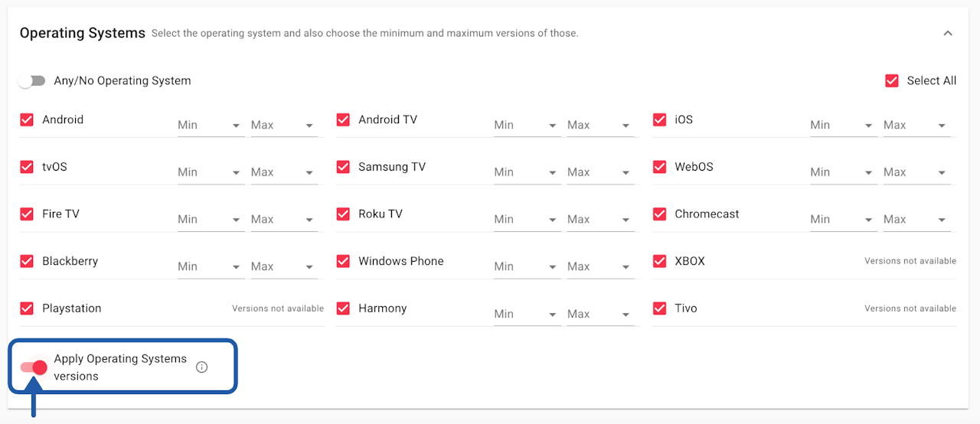Uncheck the Chromecast checkbox
This screenshot has width=980, height=424.
coord(659,214)
